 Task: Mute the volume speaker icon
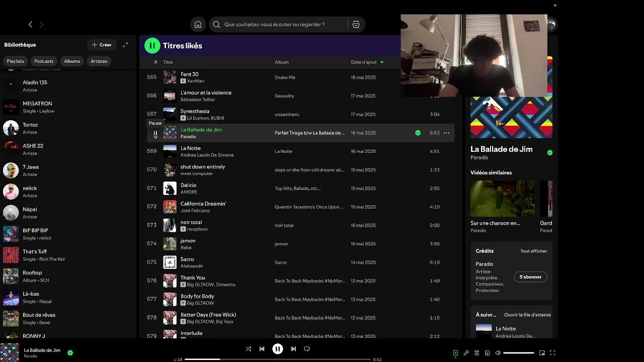[x=498, y=353]
